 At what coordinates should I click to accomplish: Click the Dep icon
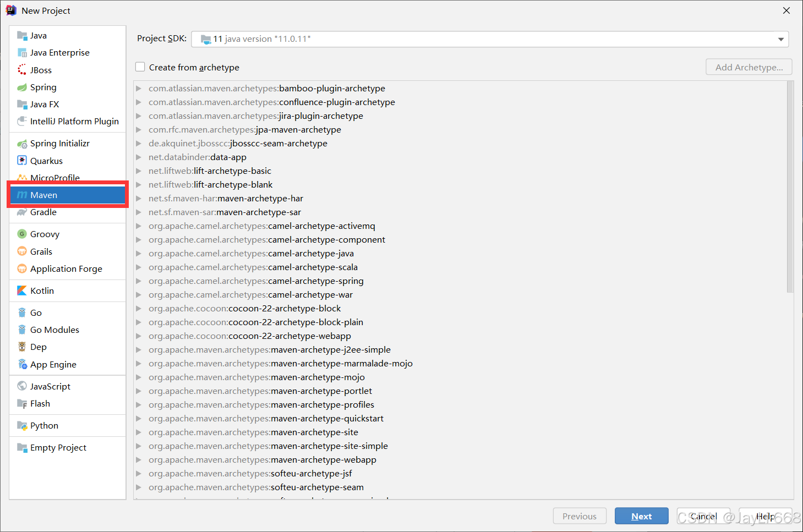click(x=22, y=347)
